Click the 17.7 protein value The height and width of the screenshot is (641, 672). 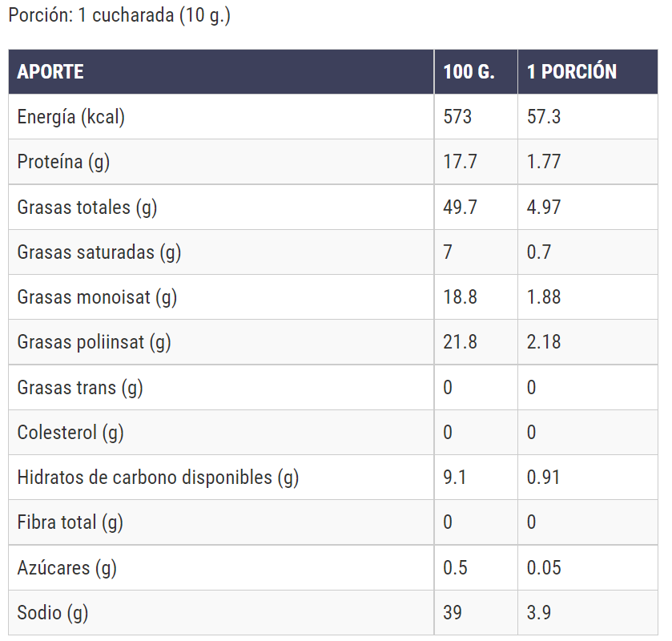460,162
